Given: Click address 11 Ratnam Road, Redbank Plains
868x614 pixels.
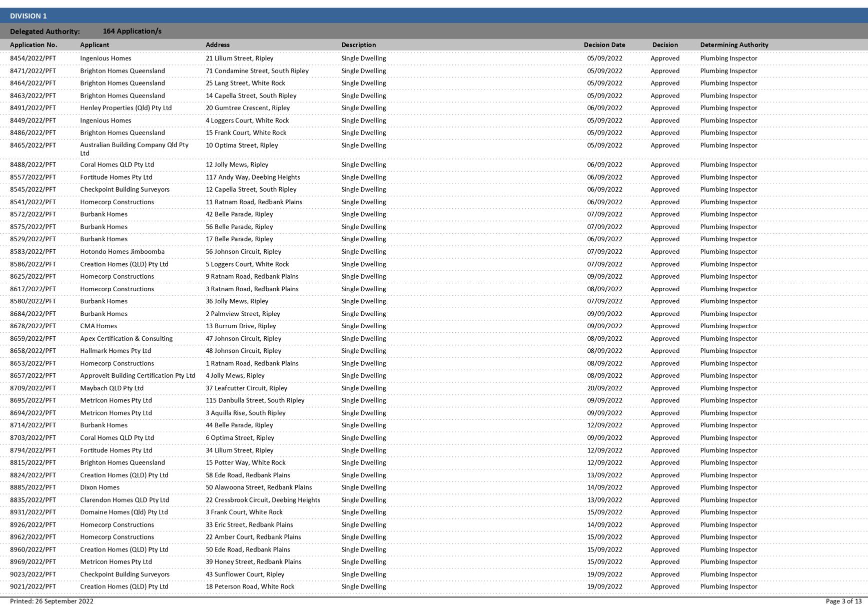Looking at the screenshot, I should pyautogui.click(x=254, y=202).
